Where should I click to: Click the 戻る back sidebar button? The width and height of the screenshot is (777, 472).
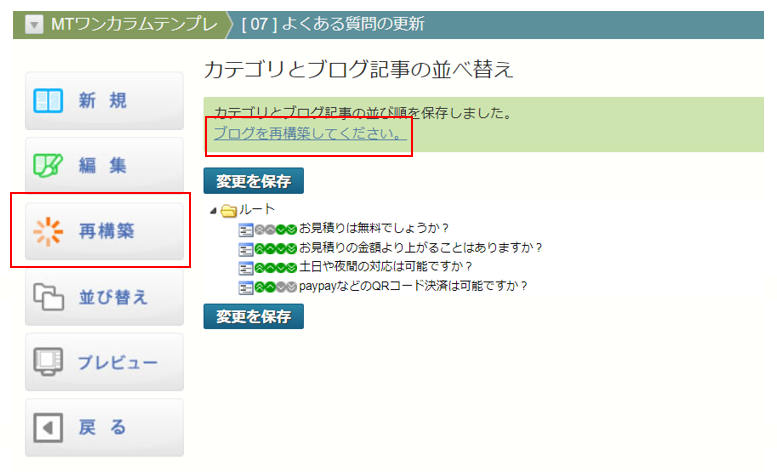click(x=104, y=427)
